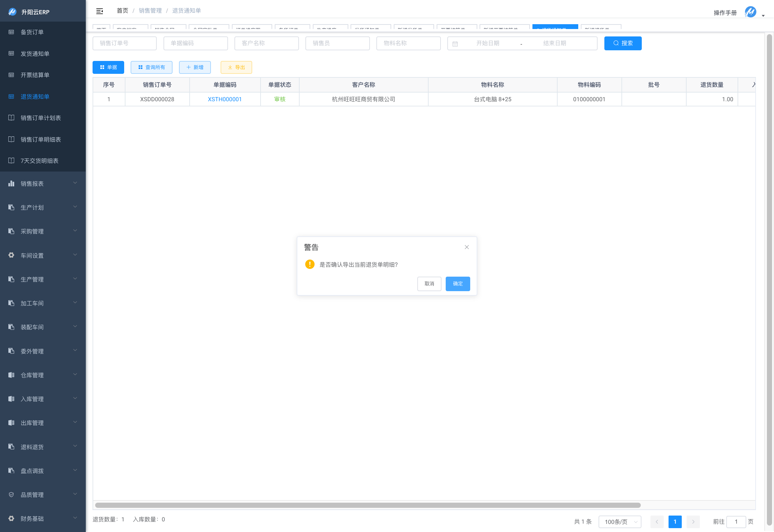
Task: Click the sidebar collapse hamburger icon
Action: pyautogui.click(x=99, y=11)
